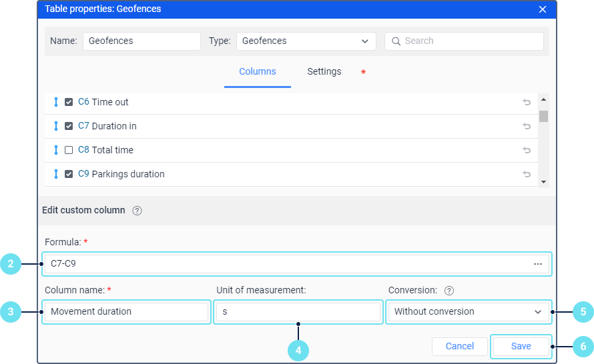Click the reset arrow for Parkings duration row

tap(527, 174)
